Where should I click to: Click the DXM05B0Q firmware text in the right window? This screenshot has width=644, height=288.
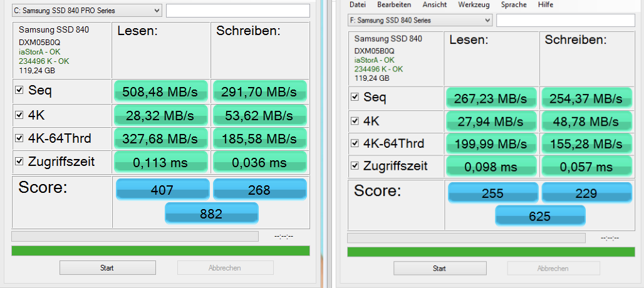[374, 51]
